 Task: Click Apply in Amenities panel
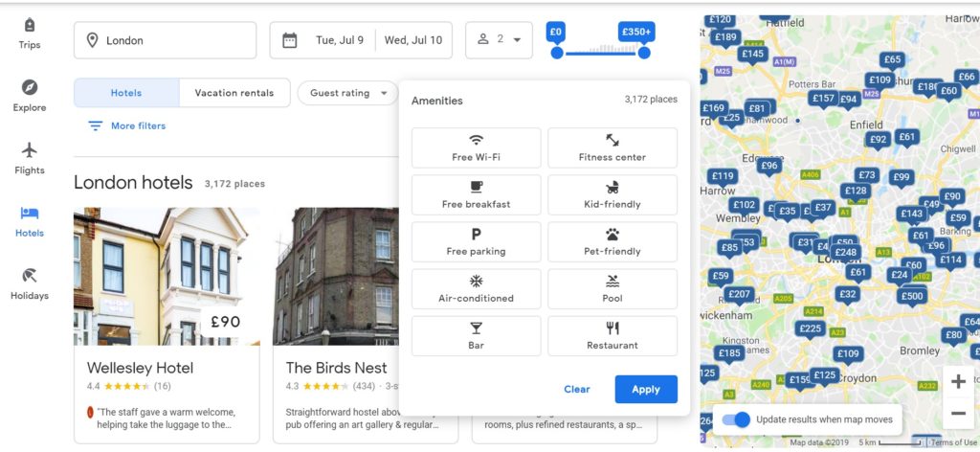[x=646, y=389]
